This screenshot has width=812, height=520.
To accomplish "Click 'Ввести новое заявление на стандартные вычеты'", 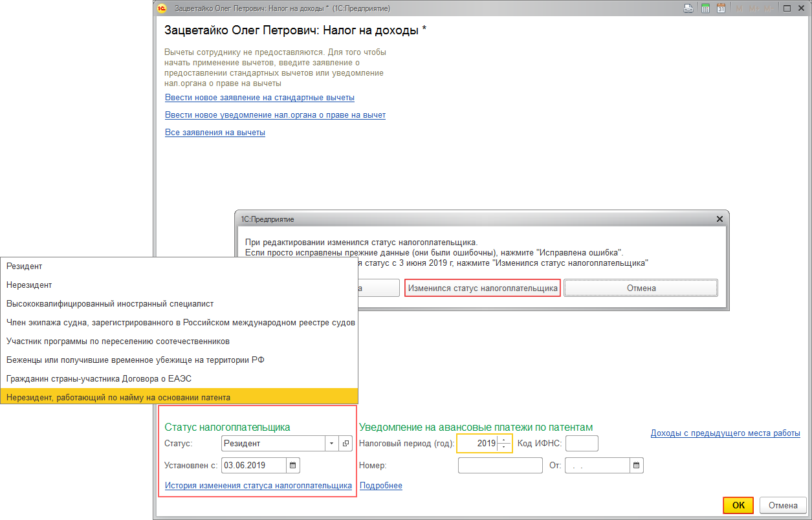I will [259, 98].
